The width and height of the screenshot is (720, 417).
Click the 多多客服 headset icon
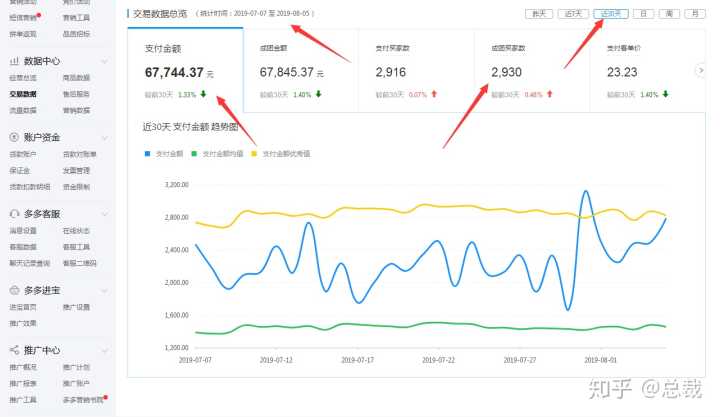13,213
